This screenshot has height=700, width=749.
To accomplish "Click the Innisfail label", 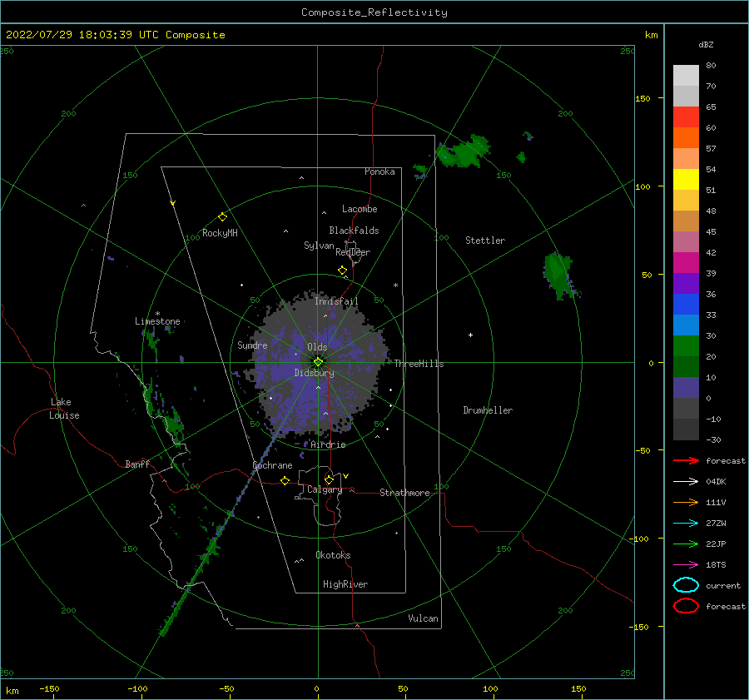I will [x=336, y=301].
